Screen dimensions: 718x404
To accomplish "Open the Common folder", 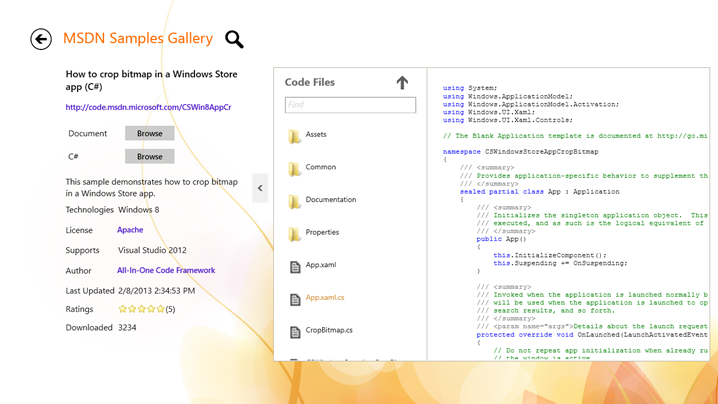I will pyautogui.click(x=321, y=167).
